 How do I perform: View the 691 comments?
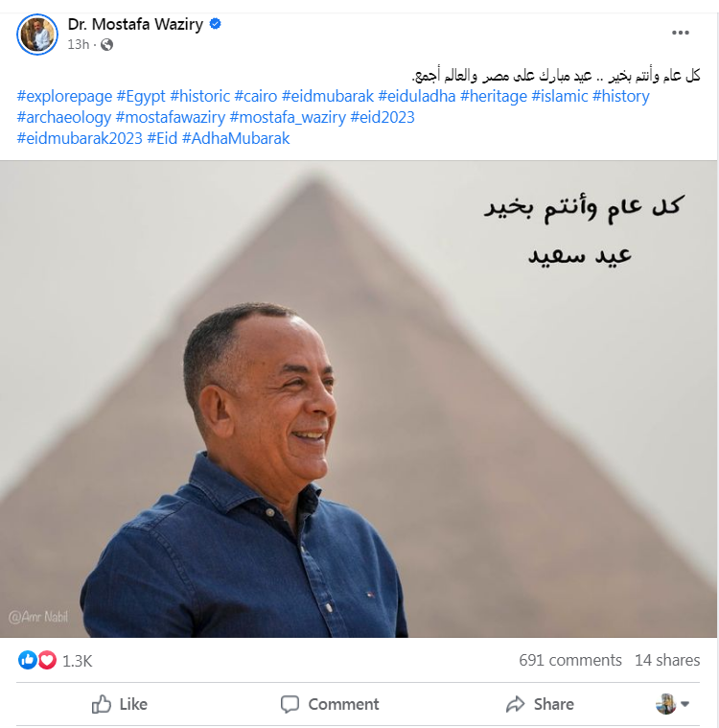tap(570, 660)
